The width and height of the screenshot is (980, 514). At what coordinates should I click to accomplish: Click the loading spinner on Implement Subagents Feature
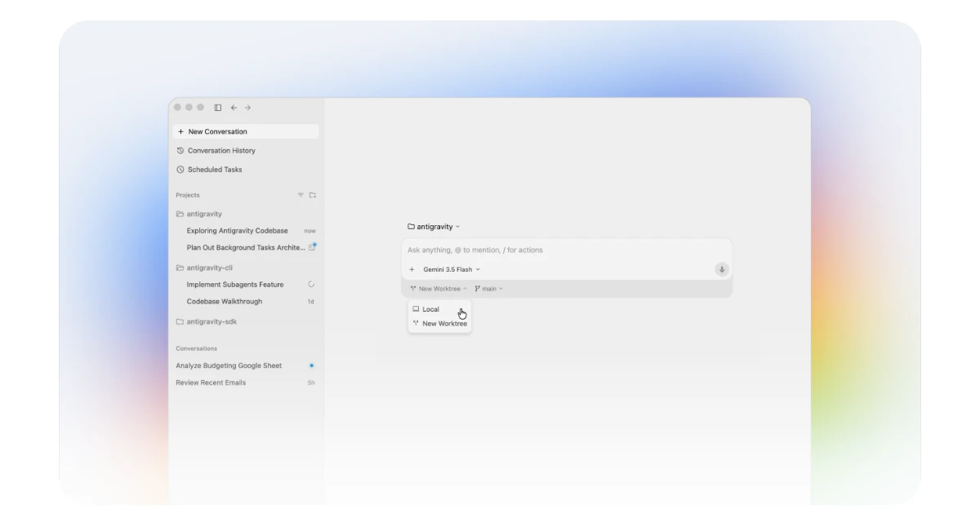pos(311,285)
